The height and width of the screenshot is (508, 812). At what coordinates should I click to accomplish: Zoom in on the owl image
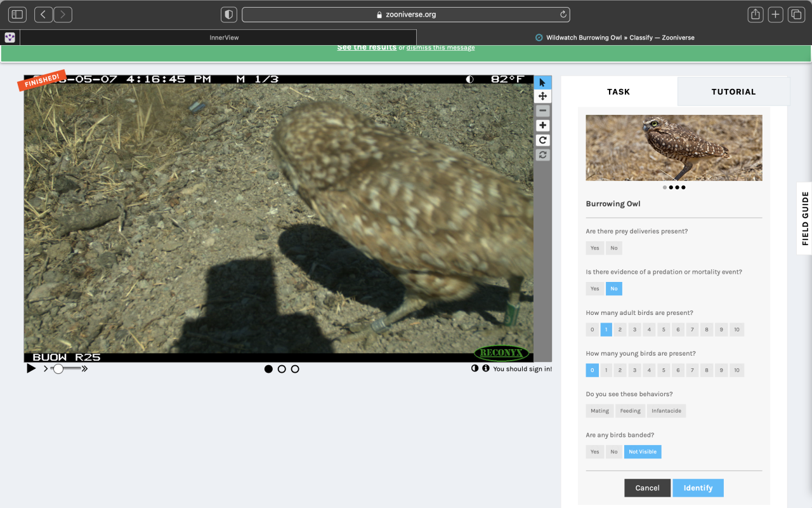click(542, 126)
